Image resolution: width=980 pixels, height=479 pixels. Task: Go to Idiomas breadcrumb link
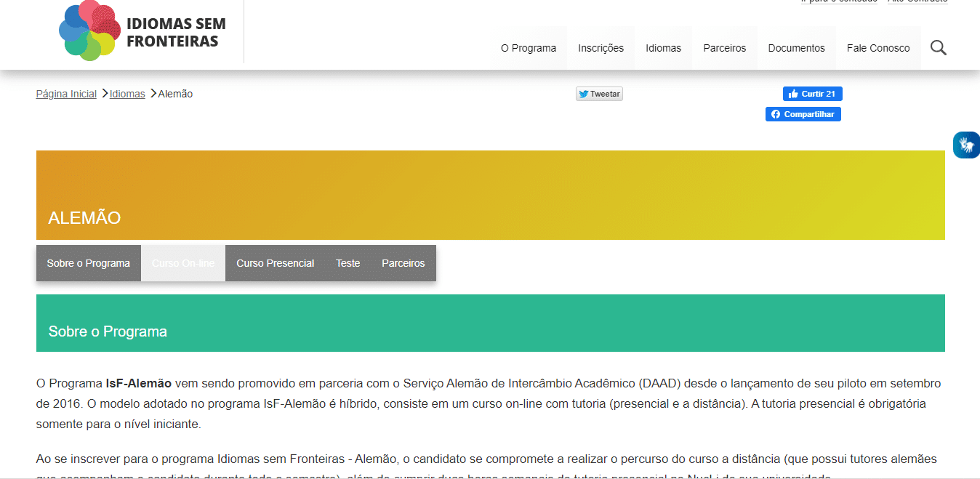point(127,94)
